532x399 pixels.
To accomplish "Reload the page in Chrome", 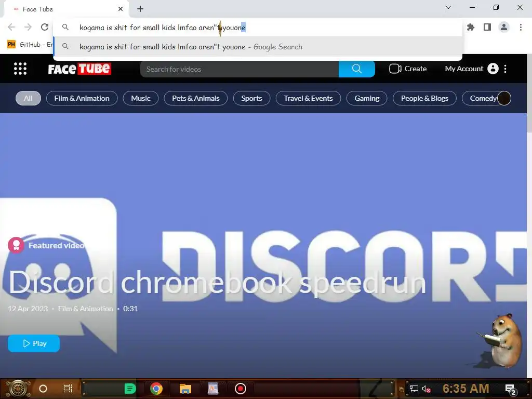I will click(x=45, y=27).
